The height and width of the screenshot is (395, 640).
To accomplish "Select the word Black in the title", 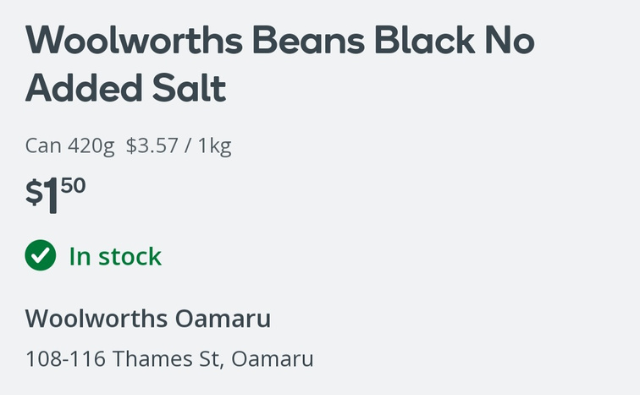I will point(424,40).
